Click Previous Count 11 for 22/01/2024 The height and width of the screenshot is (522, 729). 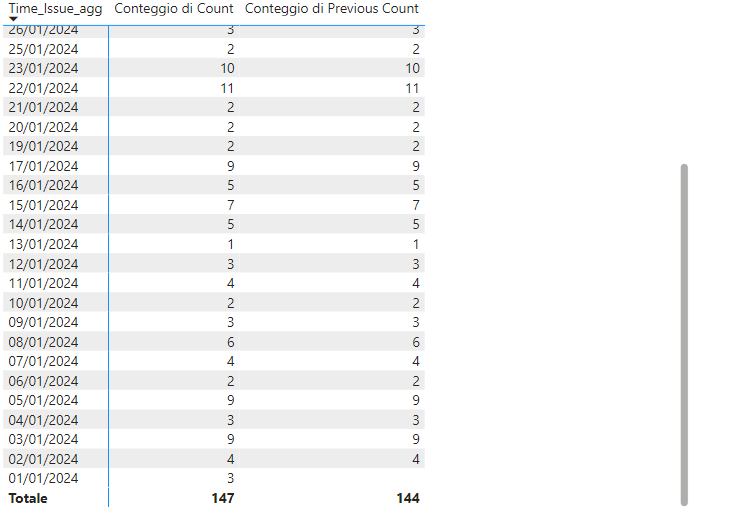tap(412, 88)
